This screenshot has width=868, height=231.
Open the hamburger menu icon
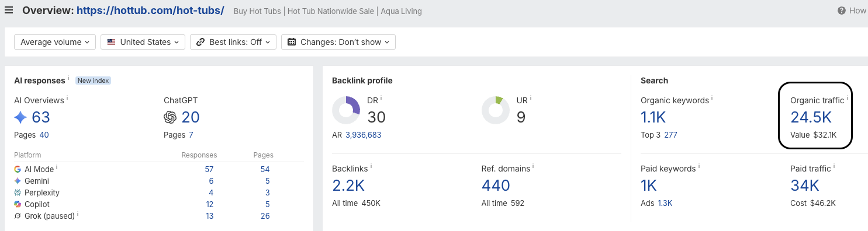click(x=9, y=10)
